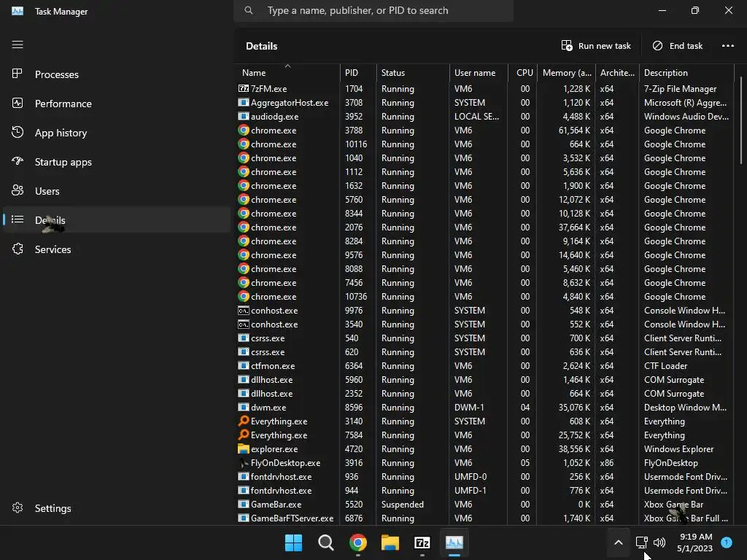The height and width of the screenshot is (560, 747).
Task: Select the audiodg.exe process
Action: (x=485, y=116)
